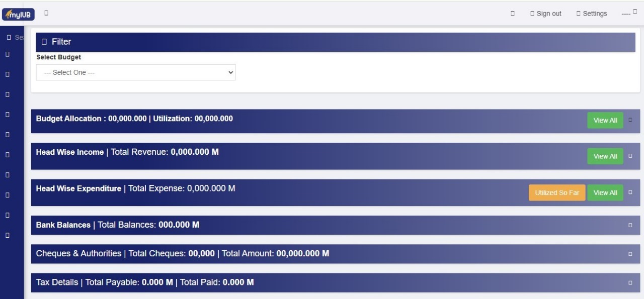Click the Total Revenue value text
Screen dimensions: 644x299
pos(195,152)
